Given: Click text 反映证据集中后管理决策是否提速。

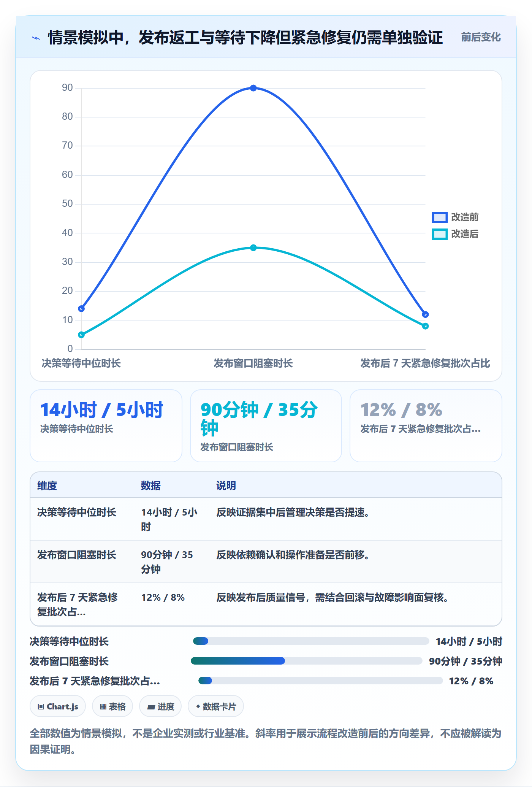Looking at the screenshot, I should [293, 513].
